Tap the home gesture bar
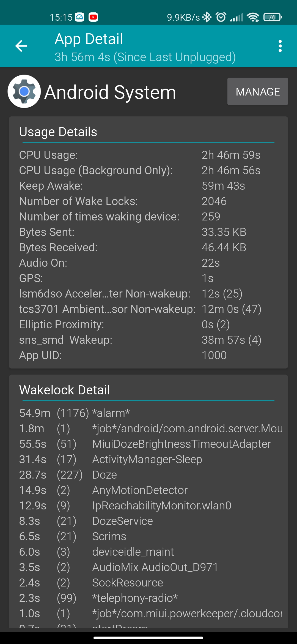This screenshot has height=644, width=297. (x=148, y=638)
